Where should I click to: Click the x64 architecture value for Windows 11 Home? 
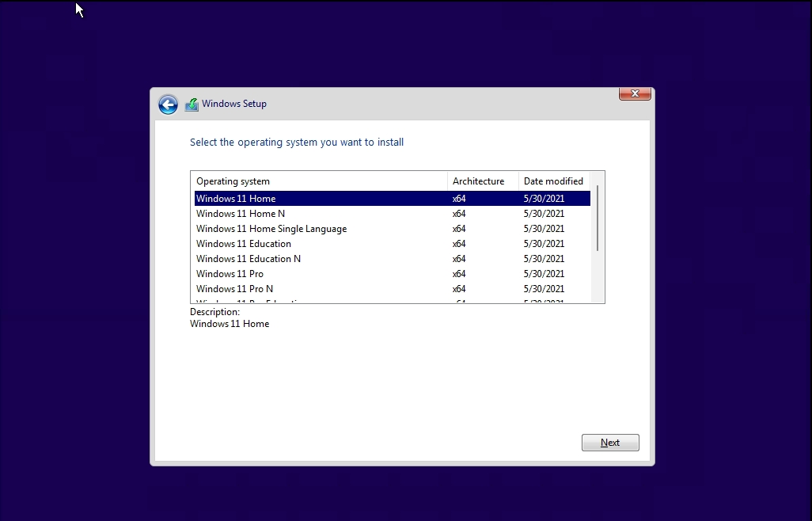click(459, 198)
